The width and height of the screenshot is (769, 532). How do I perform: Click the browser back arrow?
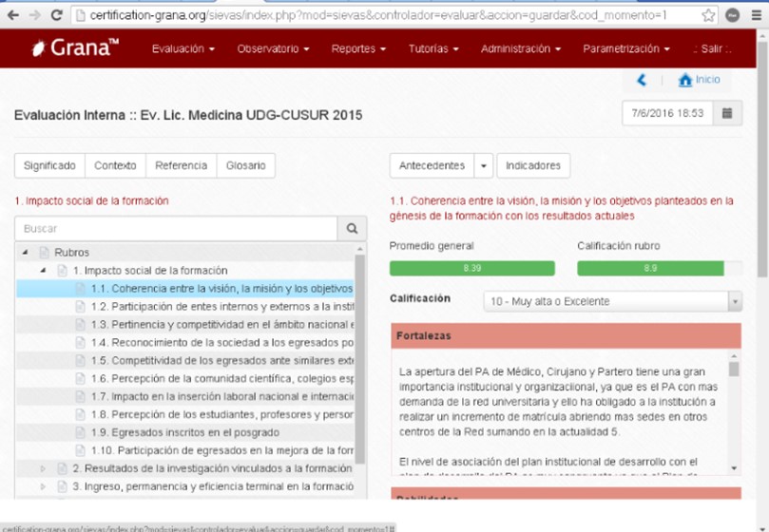(x=12, y=15)
